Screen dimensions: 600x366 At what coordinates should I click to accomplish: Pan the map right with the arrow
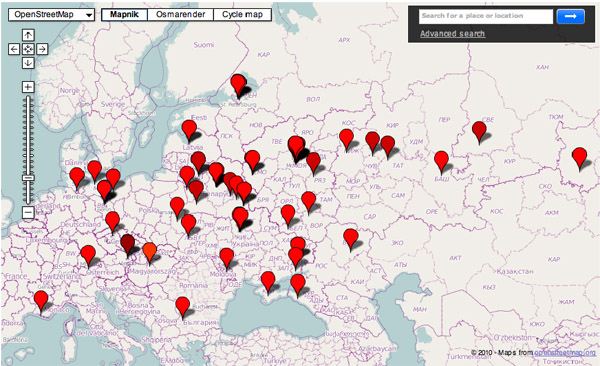click(x=42, y=49)
